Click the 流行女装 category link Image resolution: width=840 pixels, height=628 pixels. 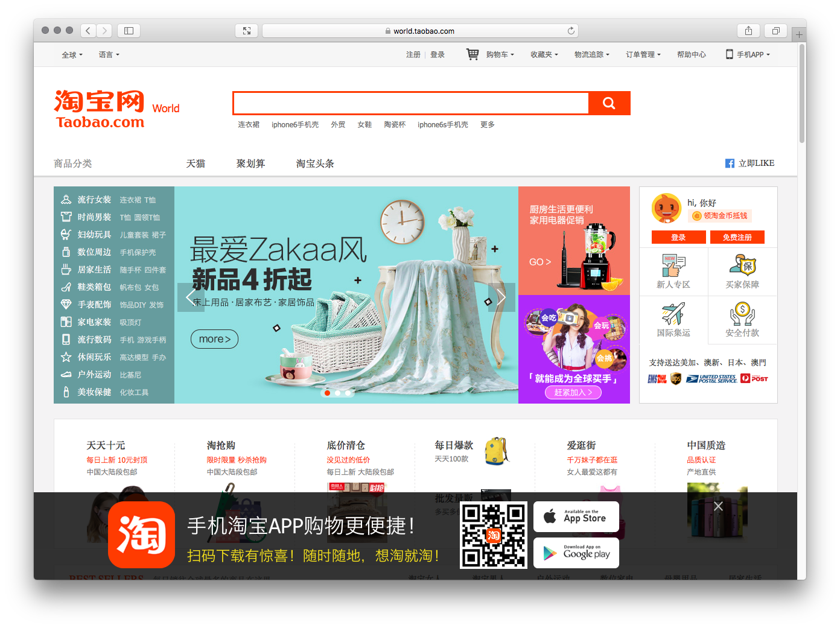(94, 200)
